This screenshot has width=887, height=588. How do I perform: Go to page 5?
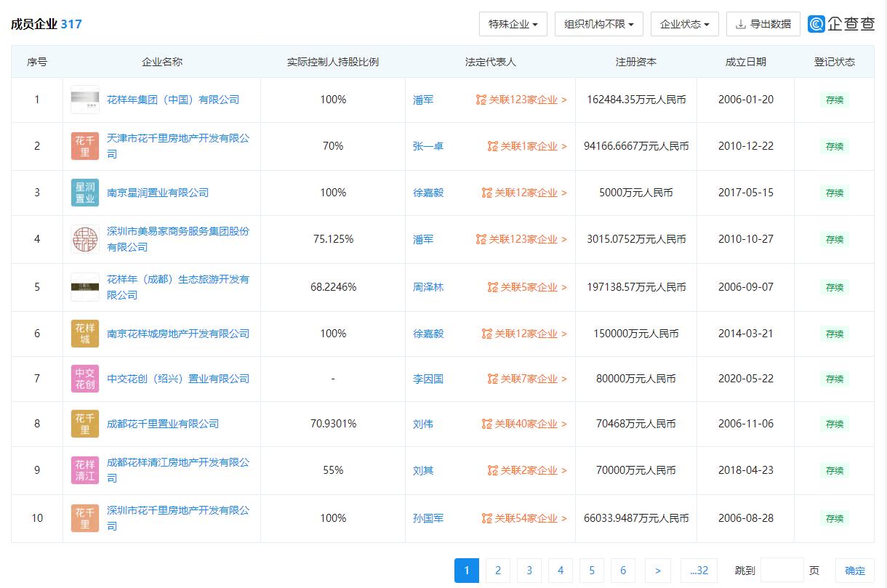tap(592, 571)
